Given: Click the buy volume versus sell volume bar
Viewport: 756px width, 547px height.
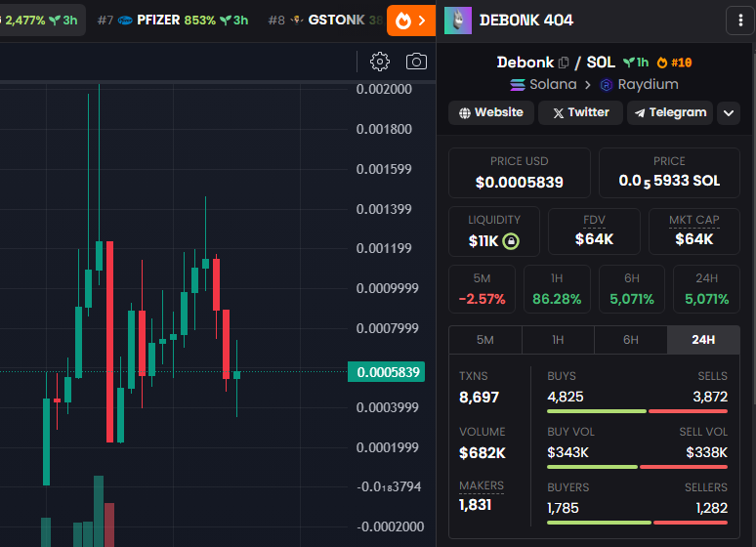Looking at the screenshot, I should (x=637, y=467).
